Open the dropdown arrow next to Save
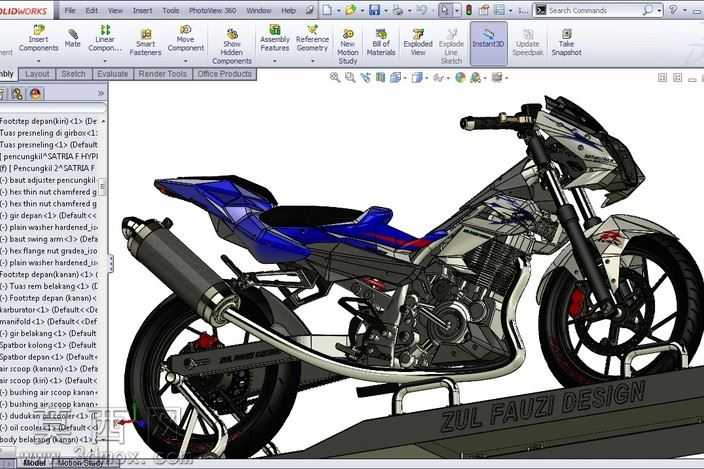The height and width of the screenshot is (469, 704). point(386,10)
